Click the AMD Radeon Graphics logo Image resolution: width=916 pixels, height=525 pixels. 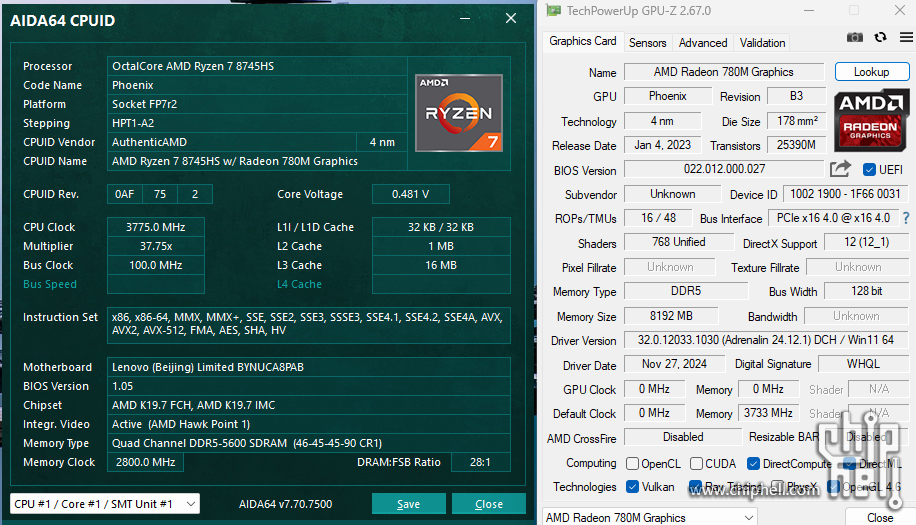pos(871,120)
